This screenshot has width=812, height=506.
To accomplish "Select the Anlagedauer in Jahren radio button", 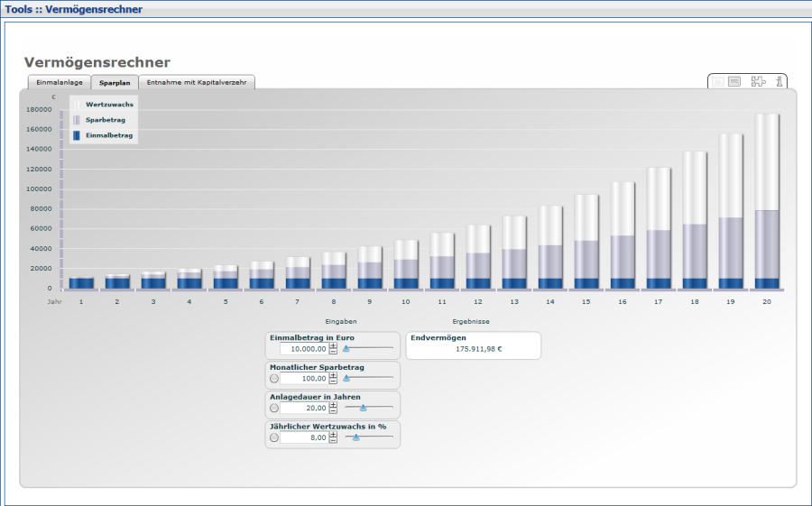I will pyautogui.click(x=274, y=408).
